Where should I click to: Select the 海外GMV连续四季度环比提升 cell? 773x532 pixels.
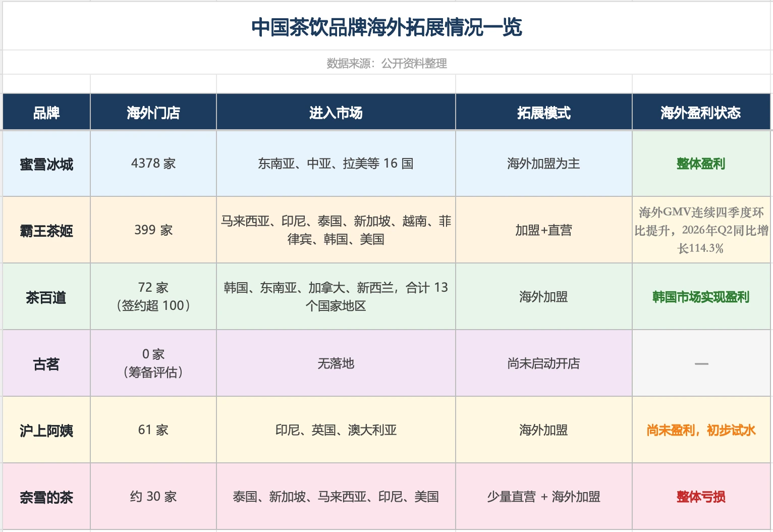click(x=701, y=230)
